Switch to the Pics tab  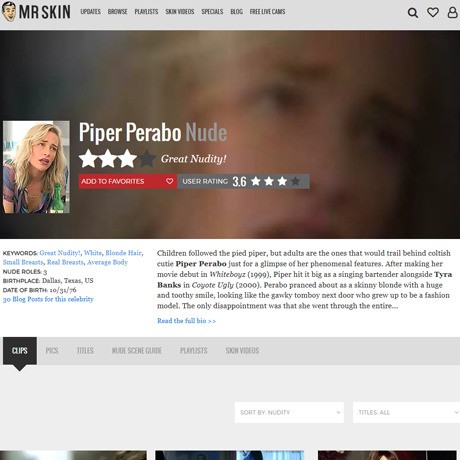click(x=52, y=351)
